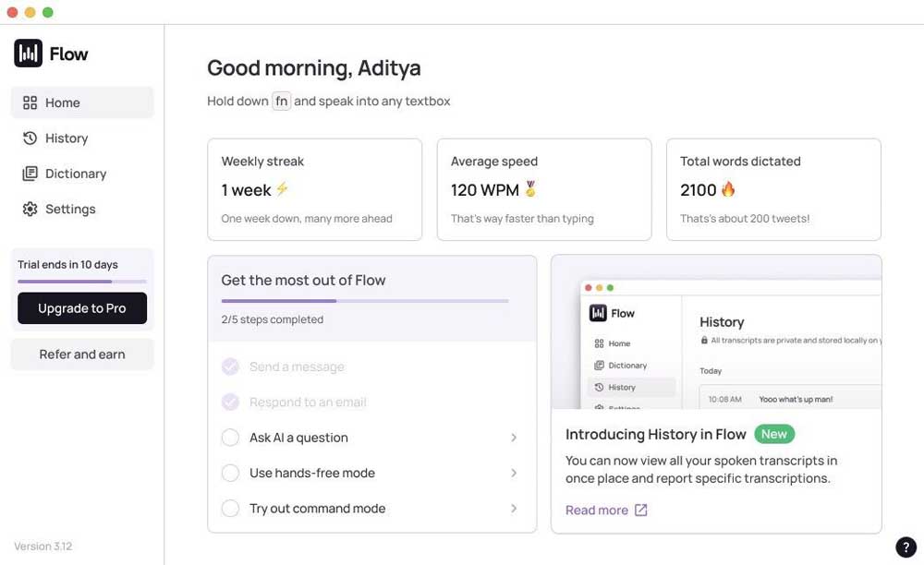Toggle the completed 'Send a message' checkmark
Viewport: 924px width, 565px height.
(230, 367)
